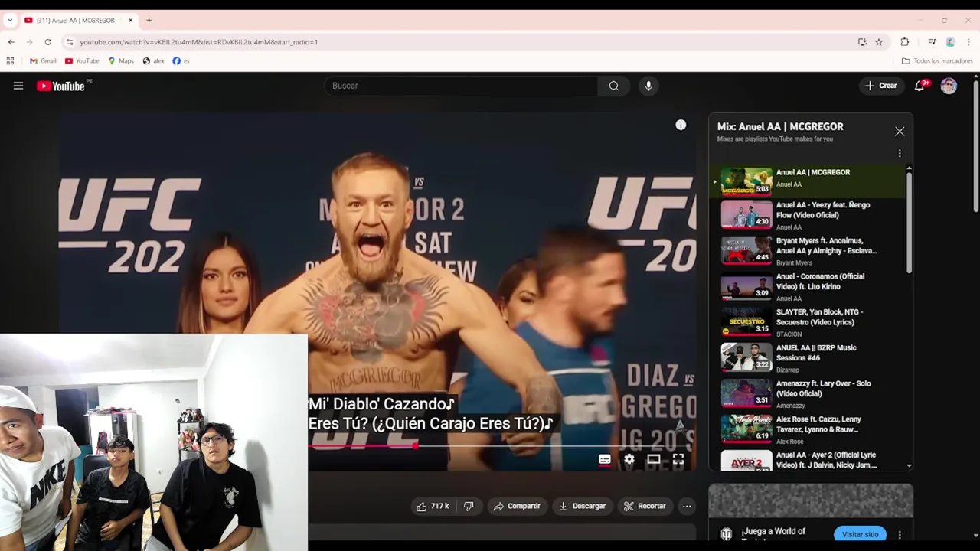Click the search magnifier button
Viewport: 980px width, 551px height.
pos(613,86)
